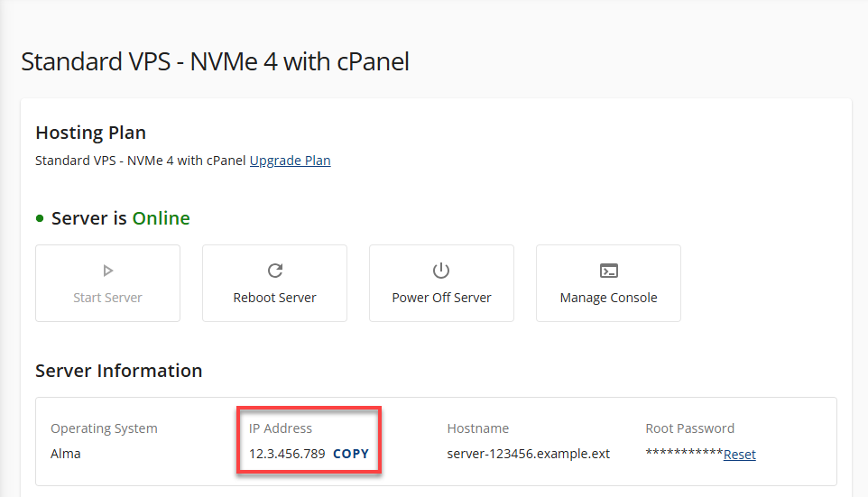868x497 pixels.
Task: Click the Manage Console button label
Action: [x=608, y=298]
